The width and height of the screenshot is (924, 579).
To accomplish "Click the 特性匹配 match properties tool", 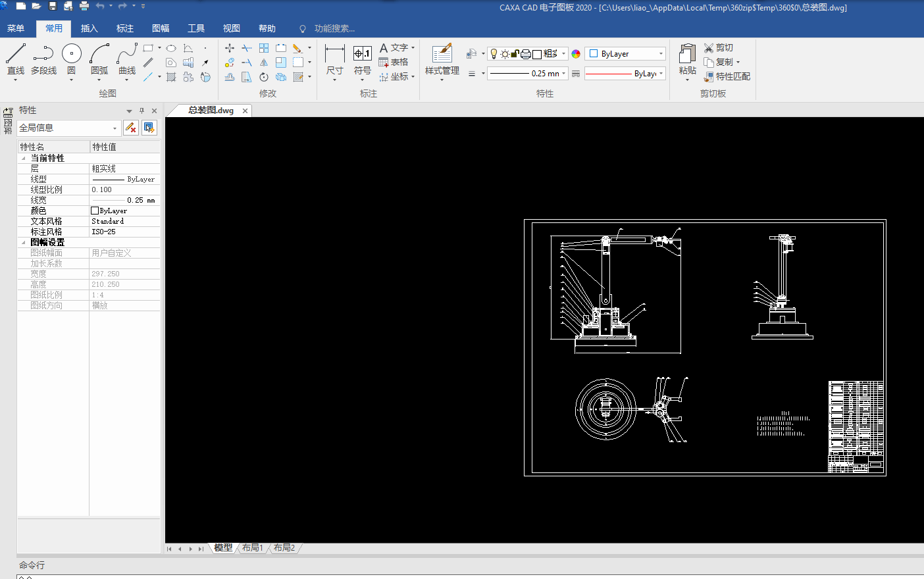I will 727,76.
